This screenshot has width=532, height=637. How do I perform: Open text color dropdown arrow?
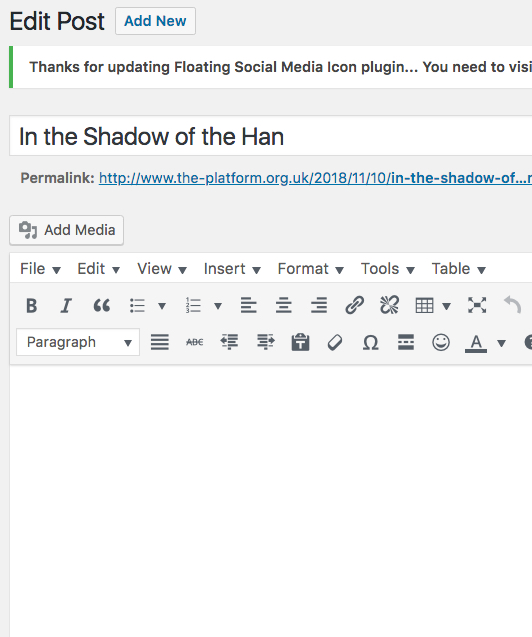pos(502,343)
